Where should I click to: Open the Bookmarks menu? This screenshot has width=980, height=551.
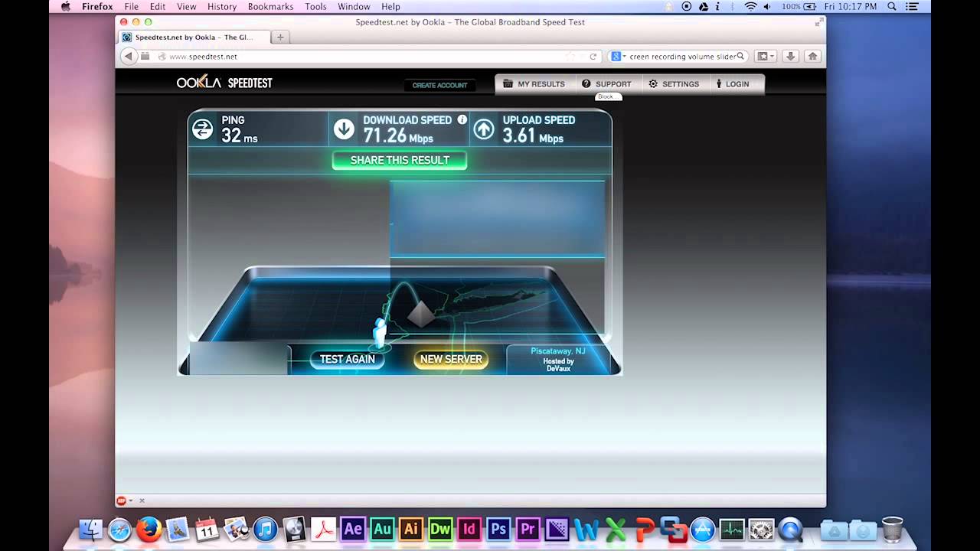(x=271, y=7)
